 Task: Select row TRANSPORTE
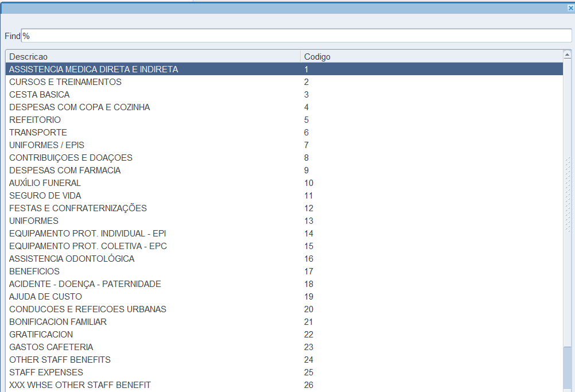tap(284, 133)
